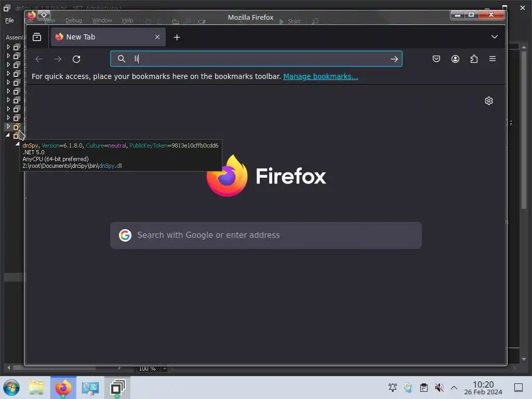This screenshot has height=399, width=532.
Task: Click the Firefox icon in window title bar
Action: 32,15
